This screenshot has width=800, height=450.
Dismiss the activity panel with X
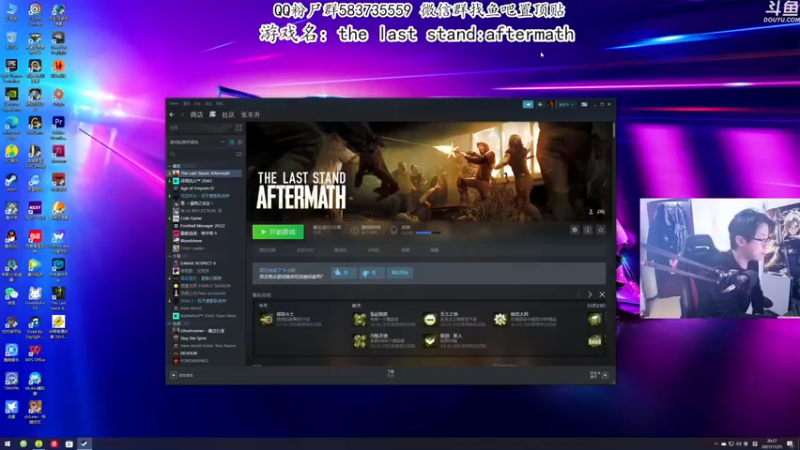click(x=602, y=294)
